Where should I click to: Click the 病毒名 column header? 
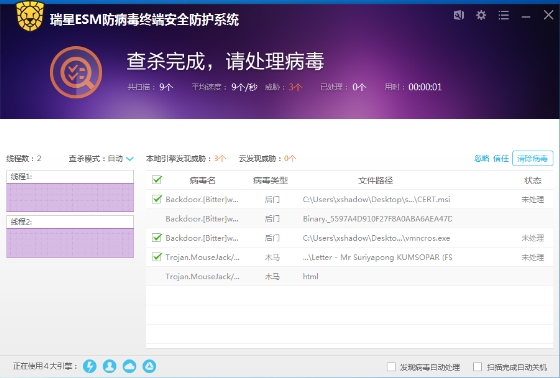(202, 180)
